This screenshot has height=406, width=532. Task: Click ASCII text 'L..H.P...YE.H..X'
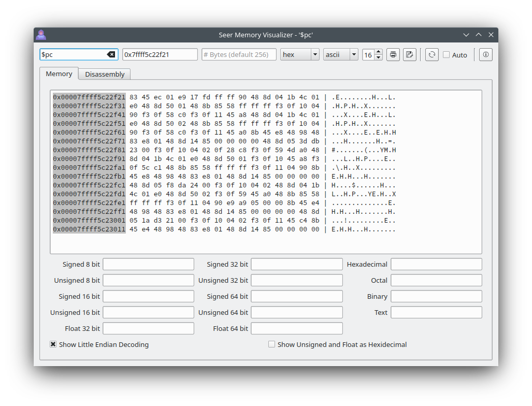pyautogui.click(x=364, y=194)
